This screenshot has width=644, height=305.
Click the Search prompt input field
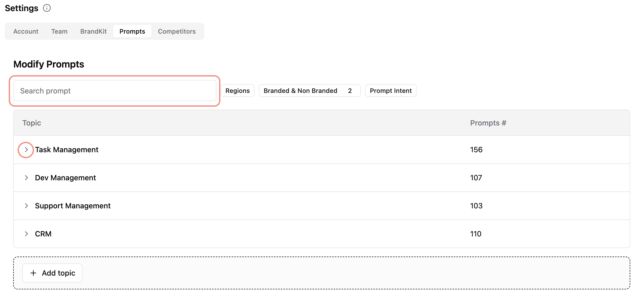click(x=115, y=91)
